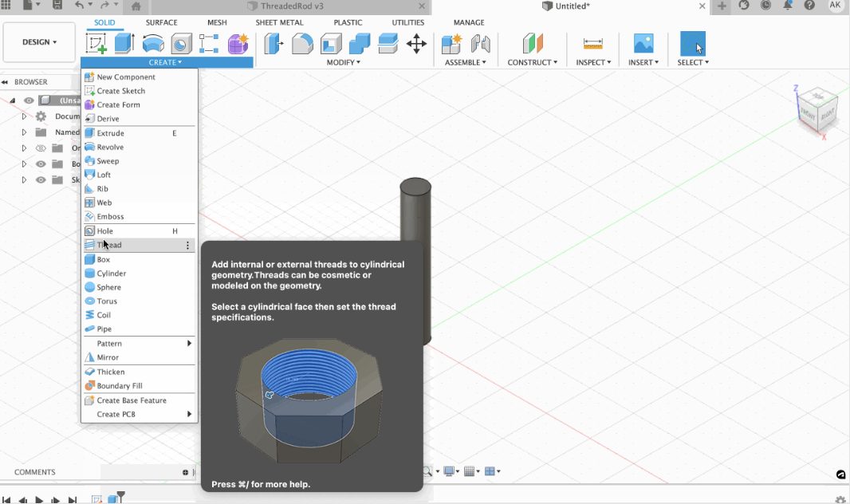This screenshot has height=504, width=850.
Task: Switch to the Surface ribbon tab
Action: click(x=161, y=22)
